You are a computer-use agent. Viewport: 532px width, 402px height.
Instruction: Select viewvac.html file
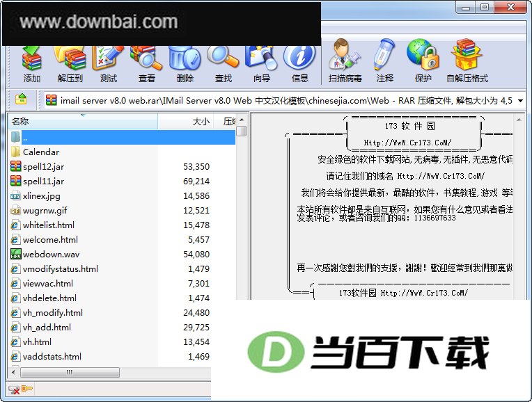click(x=48, y=283)
